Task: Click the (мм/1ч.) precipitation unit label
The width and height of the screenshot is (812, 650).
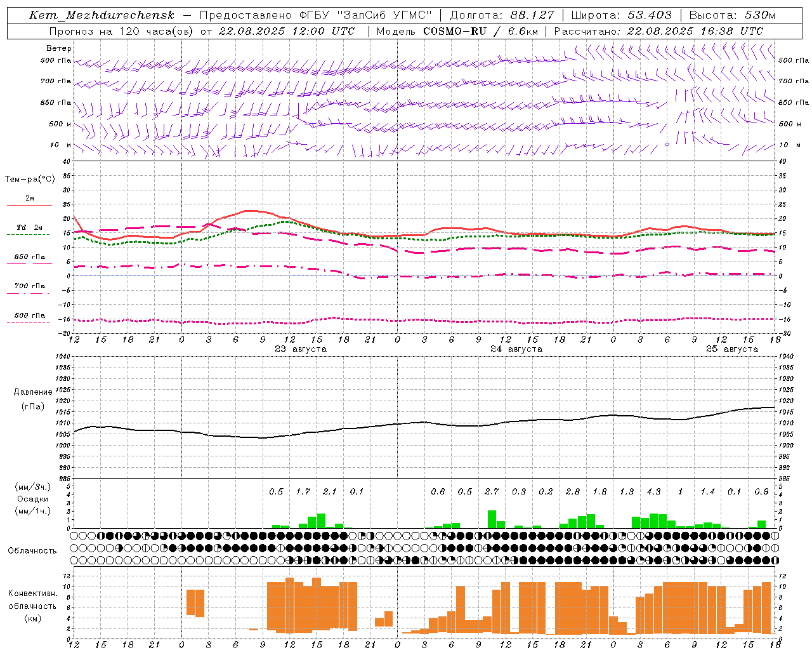Action: pos(33,510)
